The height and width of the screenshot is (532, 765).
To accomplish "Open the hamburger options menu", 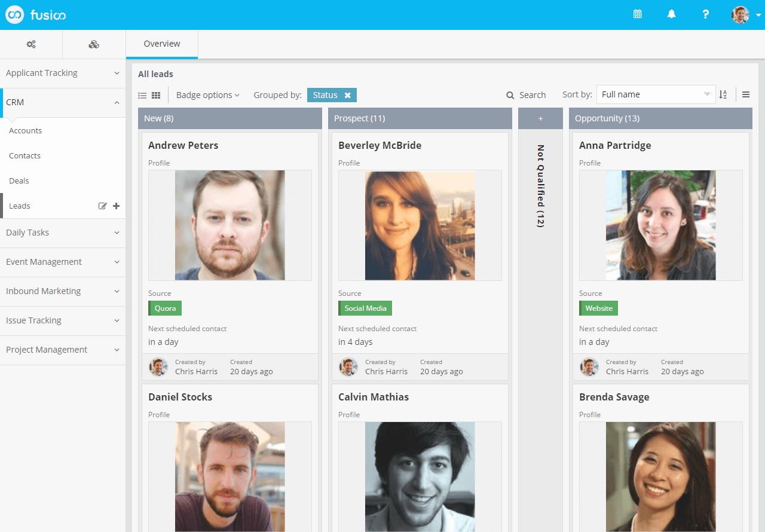I will click(x=746, y=94).
